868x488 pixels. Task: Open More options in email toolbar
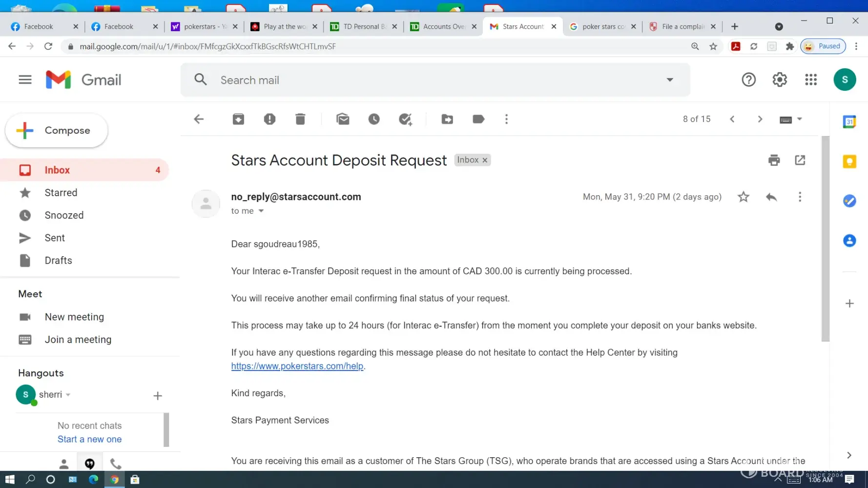click(506, 119)
